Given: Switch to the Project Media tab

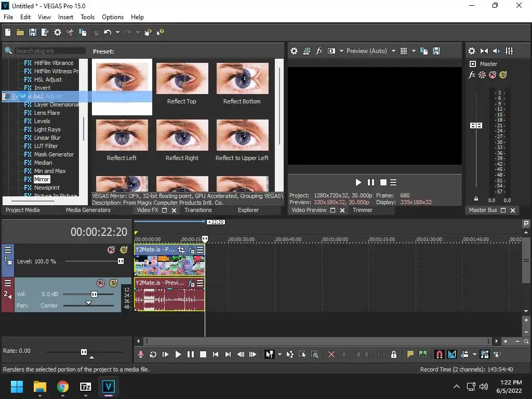Looking at the screenshot, I should point(23,210).
